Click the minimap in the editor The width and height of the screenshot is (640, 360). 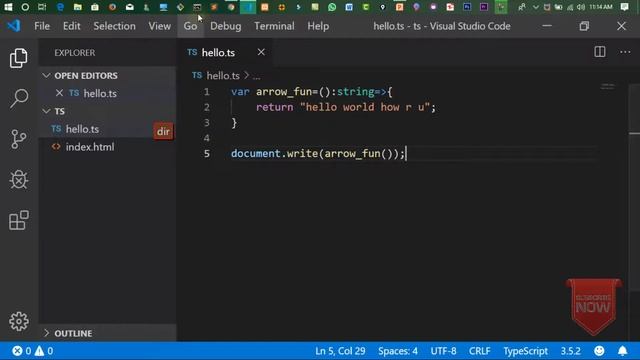coord(607,86)
